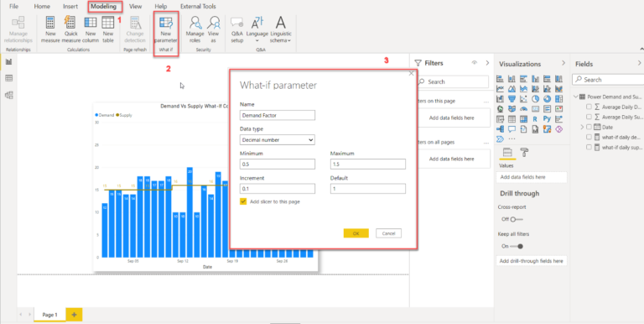The image size is (644, 324).
Task: Click the parameter Name input field
Action: point(278,115)
